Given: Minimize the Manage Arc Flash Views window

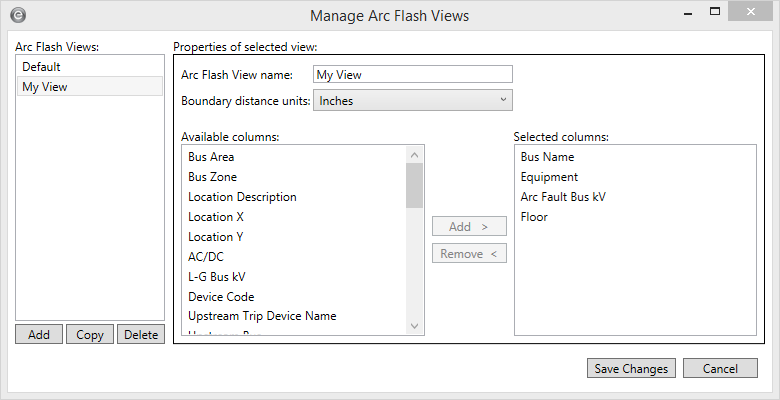Looking at the screenshot, I should [x=688, y=14].
